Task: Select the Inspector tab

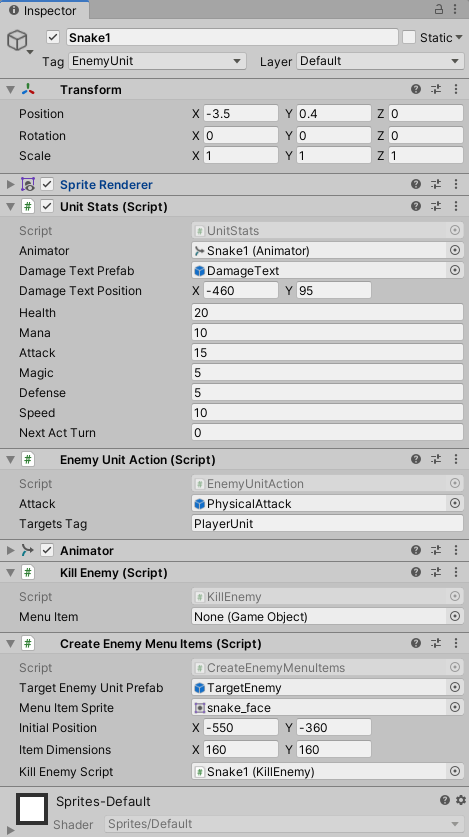Action: coord(44,10)
